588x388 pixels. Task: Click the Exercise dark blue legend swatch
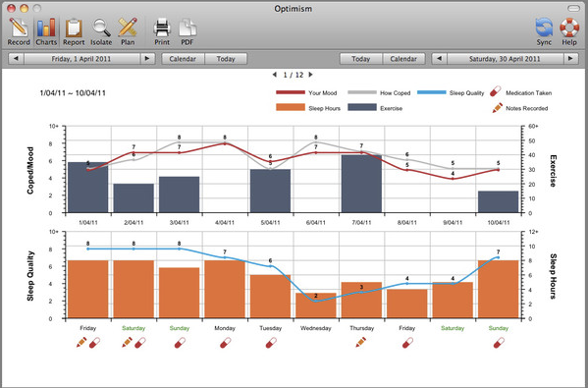362,107
